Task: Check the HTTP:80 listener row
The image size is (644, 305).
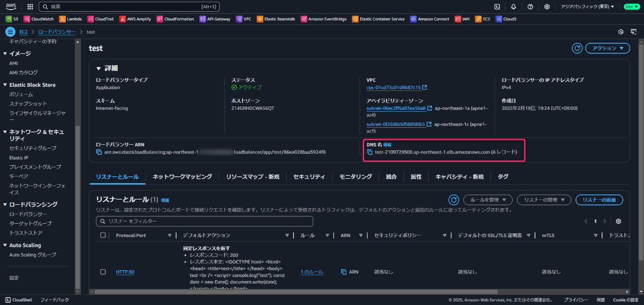Action: click(103, 272)
